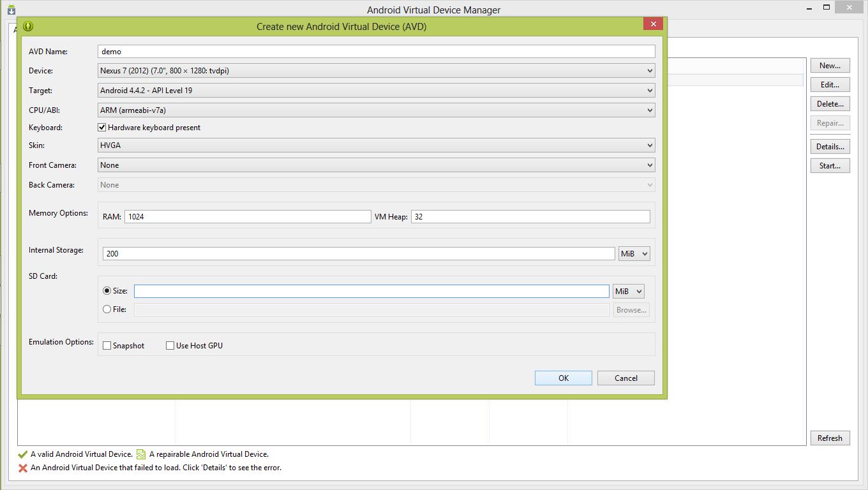Click the 'Front Camera:' label
Image resolution: width=868 pixels, height=490 pixels.
click(52, 165)
